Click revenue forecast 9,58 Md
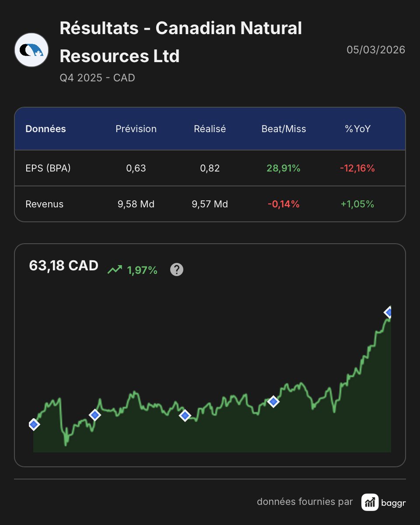Viewport: 420px width, 525px height. [x=136, y=204]
